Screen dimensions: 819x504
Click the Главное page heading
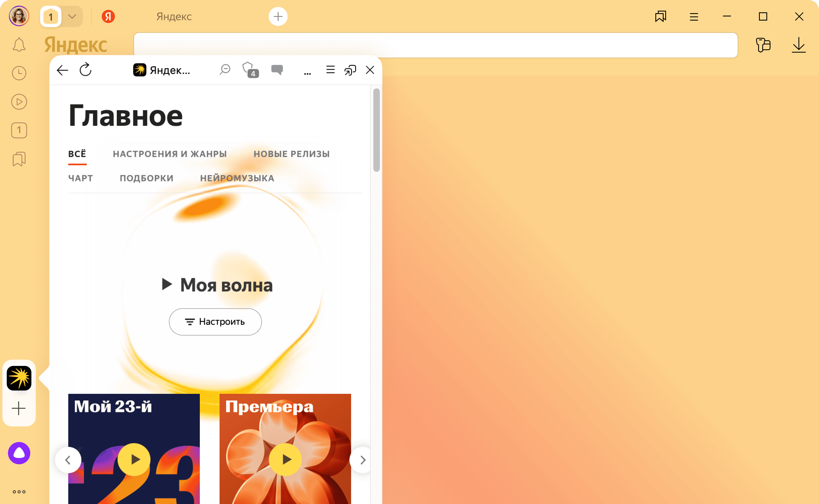(x=126, y=116)
